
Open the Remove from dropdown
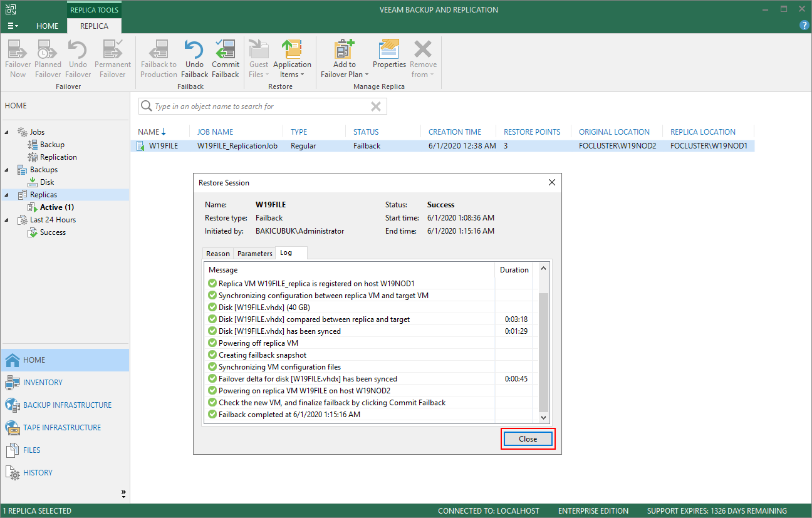pyautogui.click(x=423, y=59)
